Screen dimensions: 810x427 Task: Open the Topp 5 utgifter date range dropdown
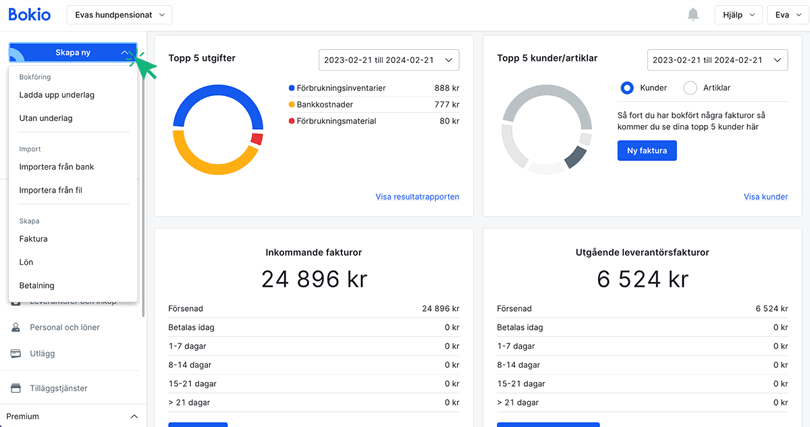[x=388, y=61]
